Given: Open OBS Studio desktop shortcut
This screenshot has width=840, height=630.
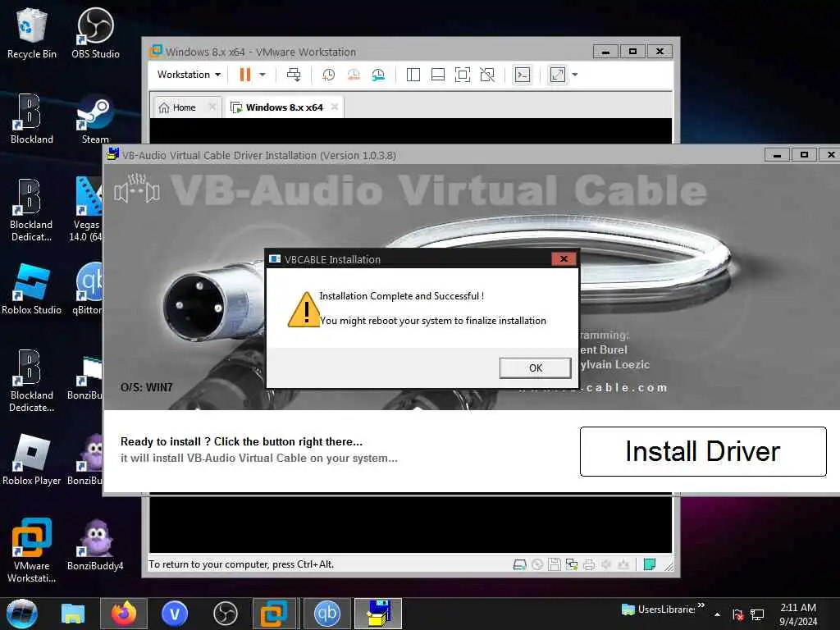Looking at the screenshot, I should point(95,33).
